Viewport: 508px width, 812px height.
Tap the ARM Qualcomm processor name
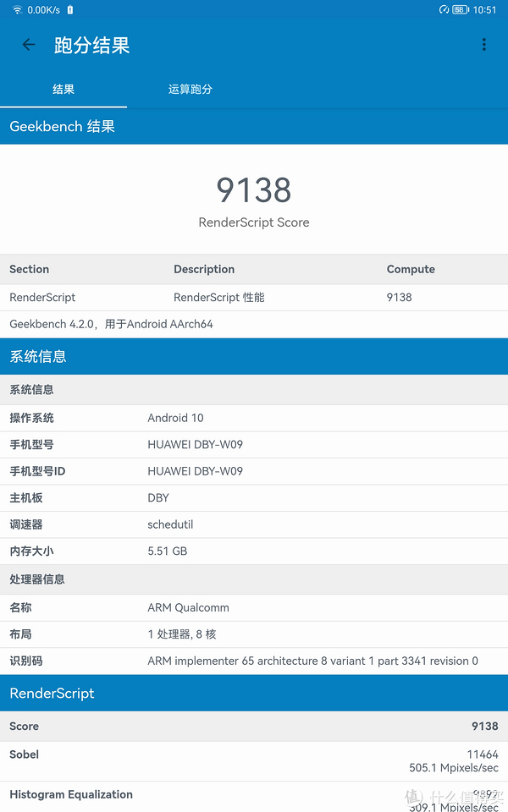click(x=188, y=607)
